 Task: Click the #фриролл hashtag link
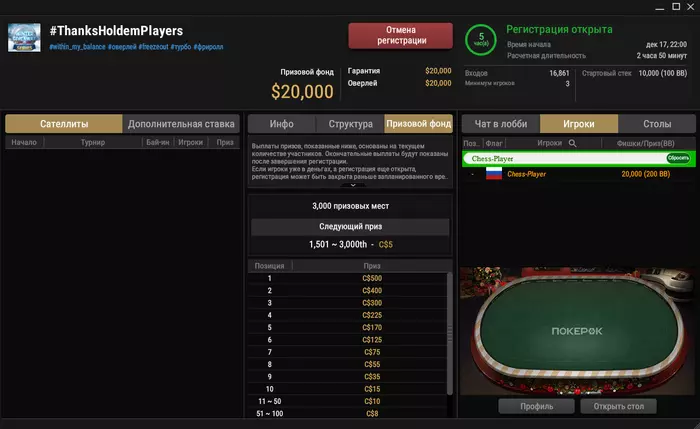(x=208, y=47)
